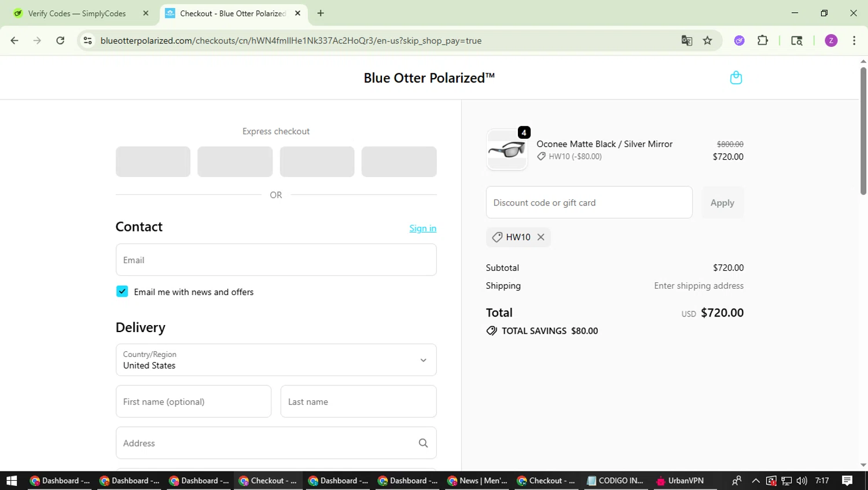
Task: Click the first express checkout button
Action: coord(153,161)
